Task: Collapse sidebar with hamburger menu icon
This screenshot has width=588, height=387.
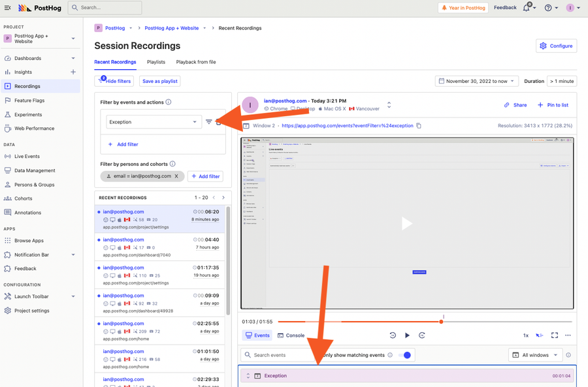Action: pos(7,7)
